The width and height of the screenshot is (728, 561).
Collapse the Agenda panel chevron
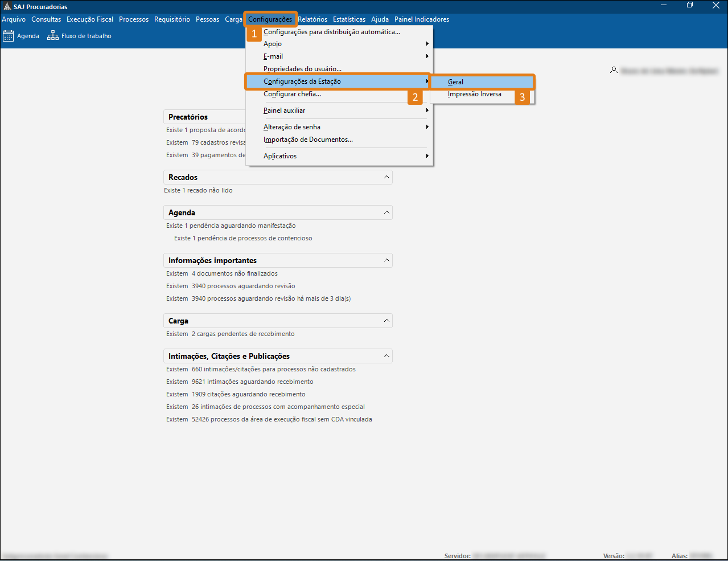(386, 212)
